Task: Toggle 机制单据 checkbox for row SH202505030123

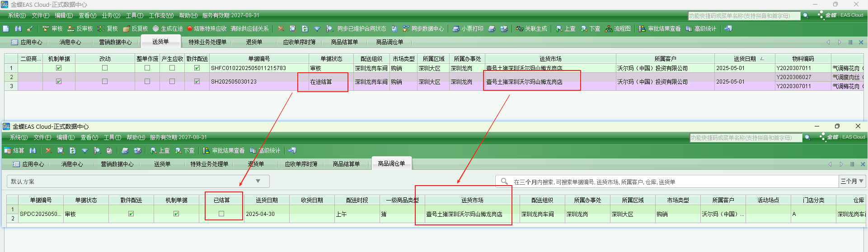Action: (x=59, y=81)
